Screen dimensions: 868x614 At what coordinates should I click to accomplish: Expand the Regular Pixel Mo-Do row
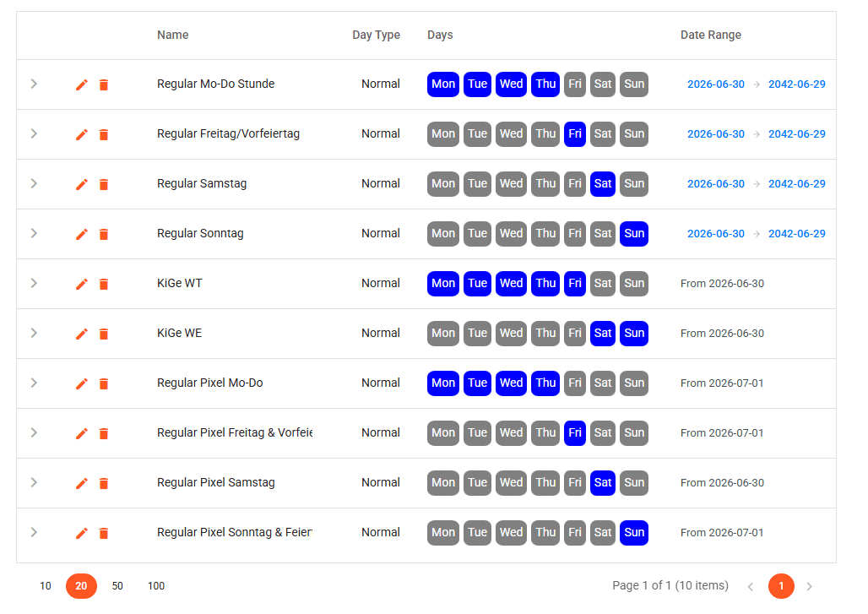[x=34, y=383]
